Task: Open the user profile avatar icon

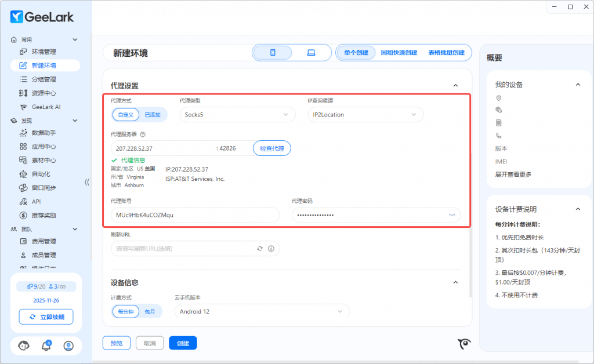Action: 68,346
